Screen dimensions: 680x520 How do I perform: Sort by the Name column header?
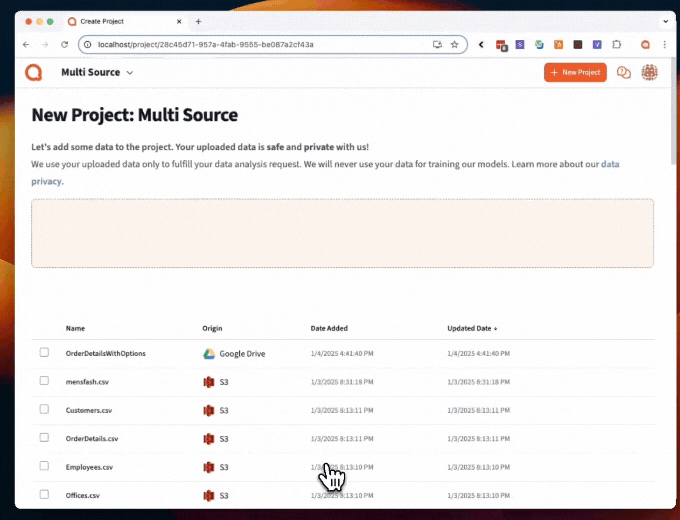tap(75, 328)
